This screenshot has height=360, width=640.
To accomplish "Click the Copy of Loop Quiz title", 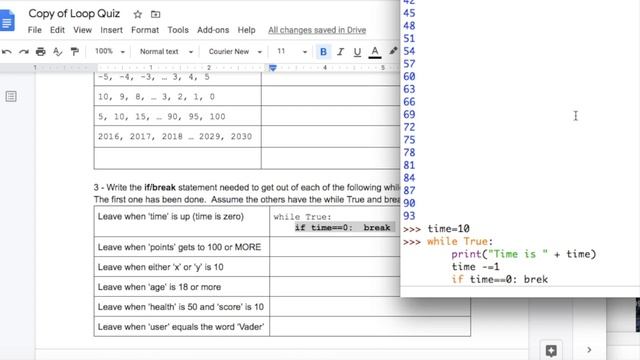I will pos(74,13).
